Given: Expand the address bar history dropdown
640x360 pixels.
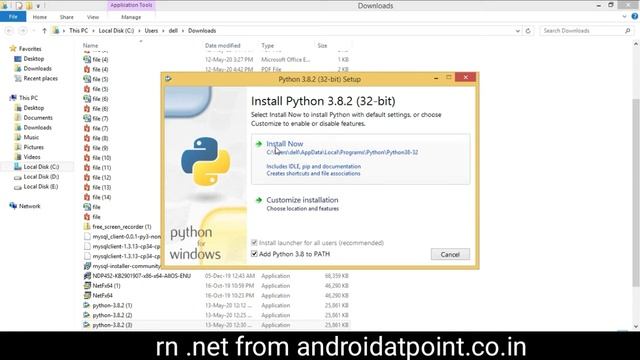Looking at the screenshot, I should tap(518, 31).
